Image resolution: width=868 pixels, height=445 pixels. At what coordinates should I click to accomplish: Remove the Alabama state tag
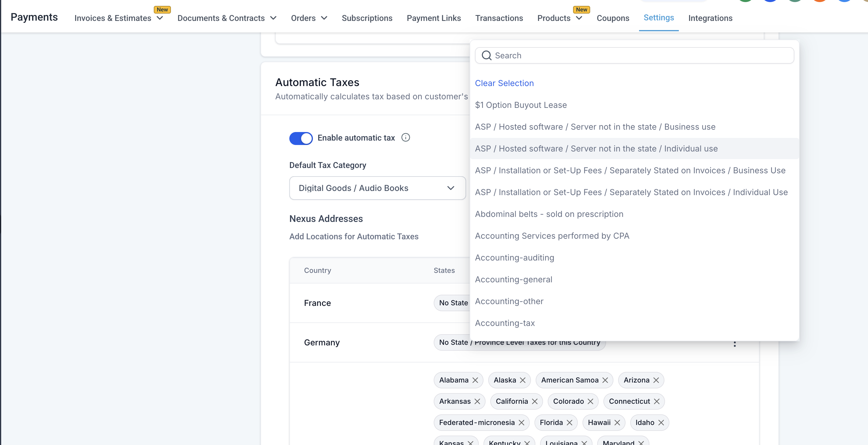tap(475, 380)
